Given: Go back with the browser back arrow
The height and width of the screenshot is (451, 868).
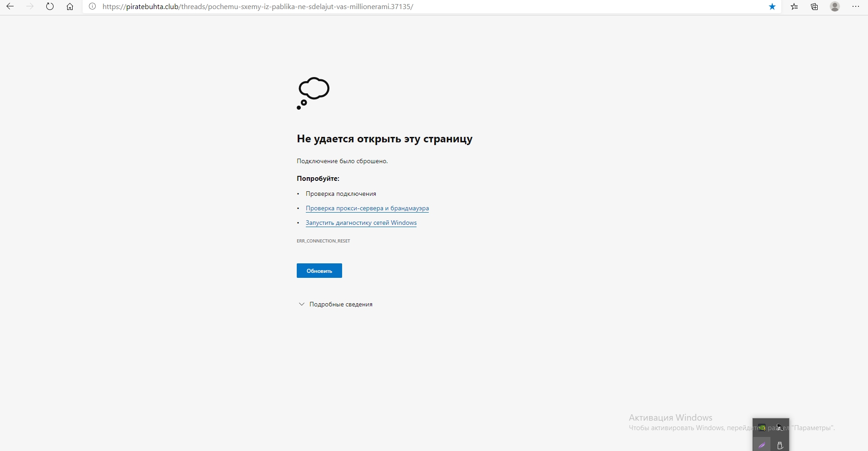Looking at the screenshot, I should tap(10, 6).
